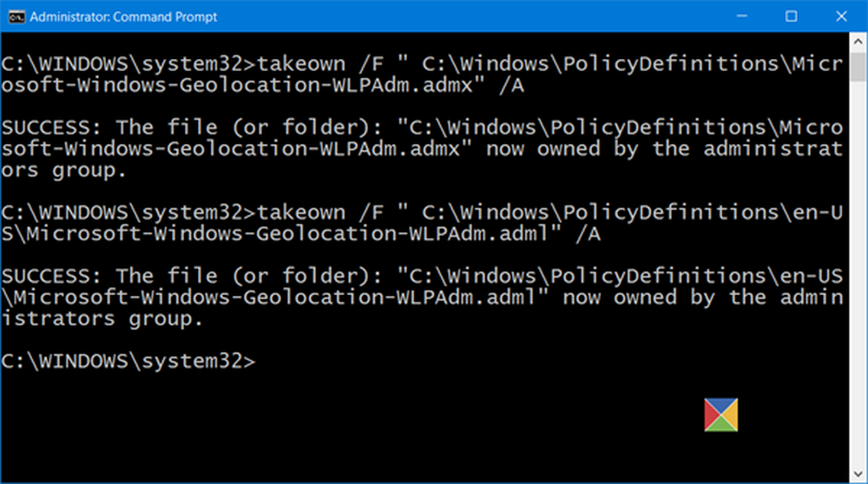868x484 pixels.
Task: Click the colorful square logo watermark
Action: pyautogui.click(x=721, y=415)
